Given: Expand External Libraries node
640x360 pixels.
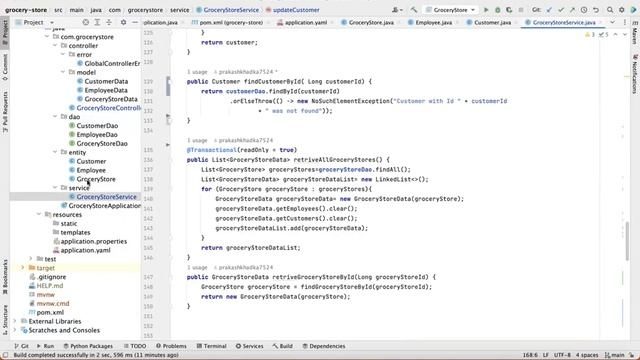Looking at the screenshot, I should [x=15, y=321].
